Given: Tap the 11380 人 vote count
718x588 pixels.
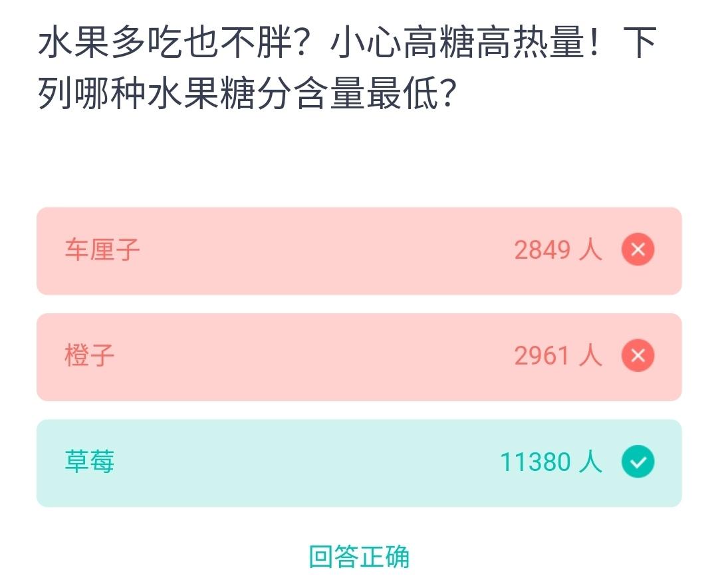Looking at the screenshot, I should pyautogui.click(x=550, y=462).
